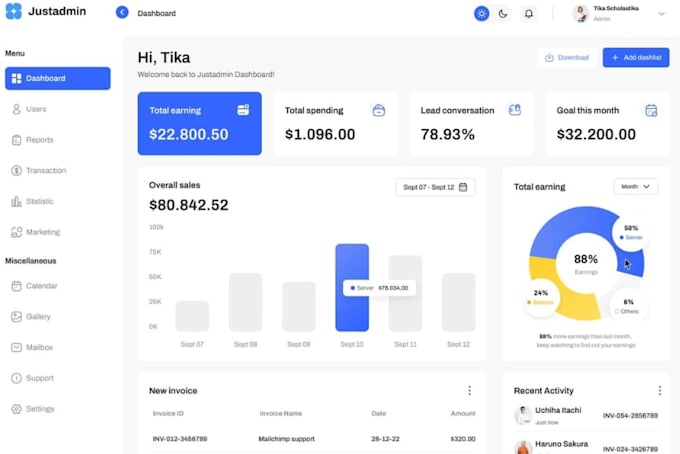Click Mailchimp support invoice name
The width and height of the screenshot is (680, 454).
[x=286, y=439]
